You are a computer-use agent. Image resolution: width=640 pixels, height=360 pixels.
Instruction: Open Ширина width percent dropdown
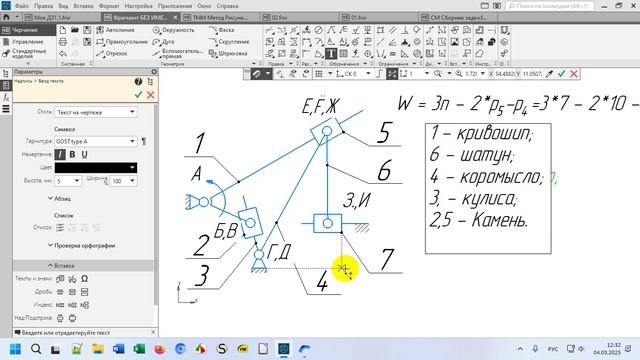[x=123, y=181]
